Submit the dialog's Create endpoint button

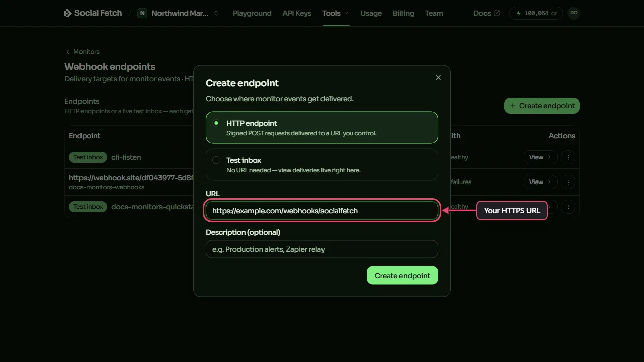point(403,276)
